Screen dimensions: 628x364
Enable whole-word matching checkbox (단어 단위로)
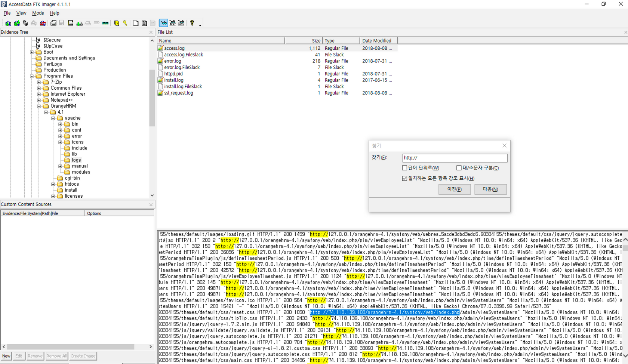(404, 168)
